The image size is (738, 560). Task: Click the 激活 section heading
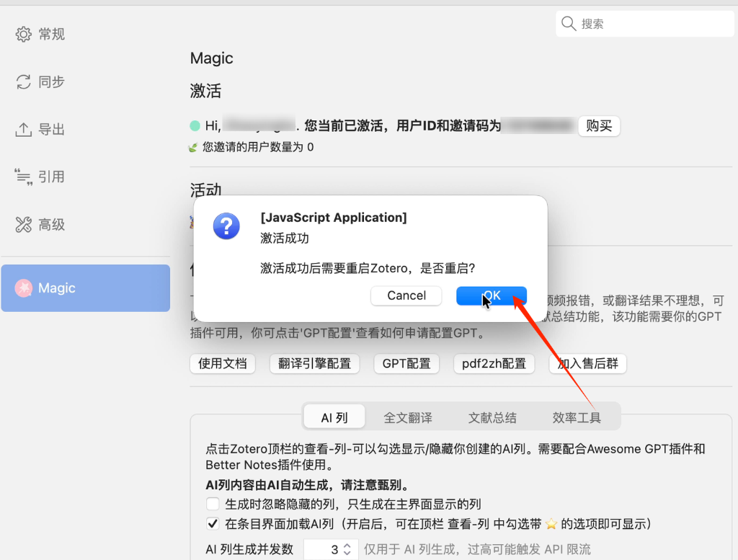tap(205, 90)
